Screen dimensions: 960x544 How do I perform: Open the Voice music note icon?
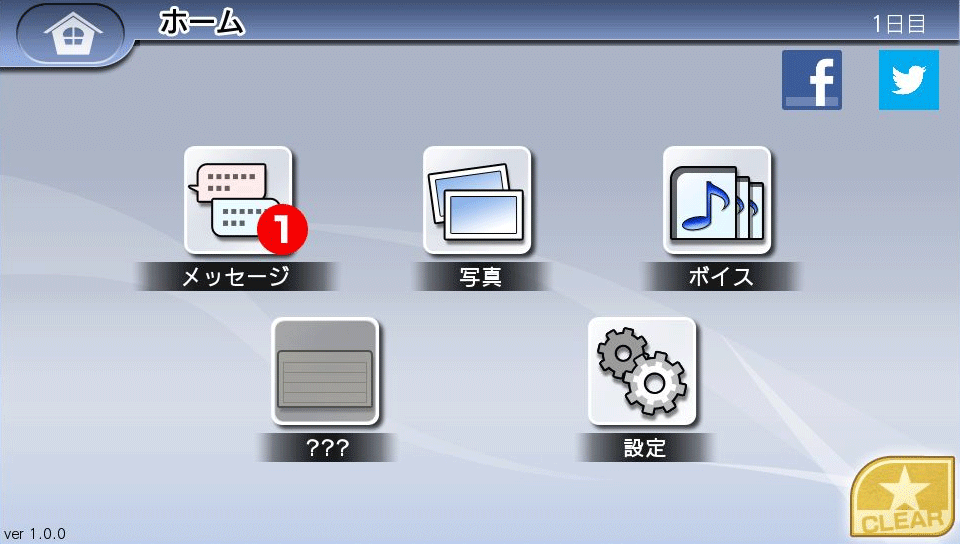click(717, 200)
